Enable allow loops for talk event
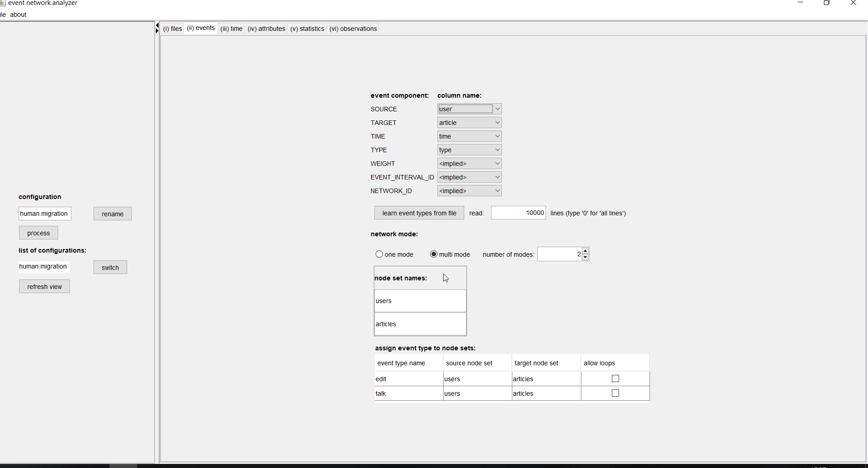Image resolution: width=868 pixels, height=468 pixels. (x=615, y=393)
